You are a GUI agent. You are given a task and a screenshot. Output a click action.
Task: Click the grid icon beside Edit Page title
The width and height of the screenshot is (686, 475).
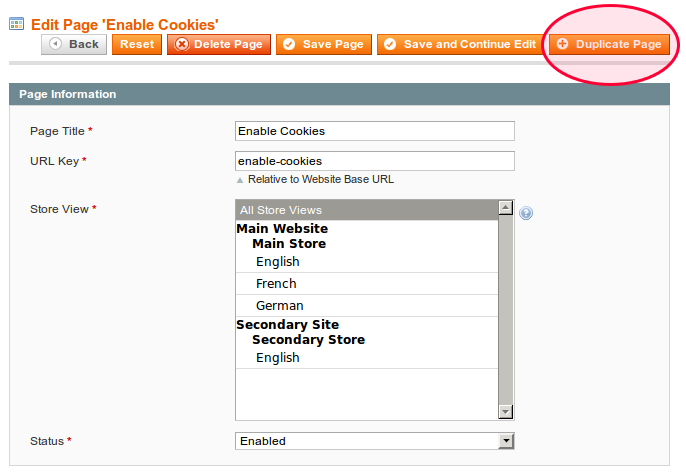click(17, 24)
